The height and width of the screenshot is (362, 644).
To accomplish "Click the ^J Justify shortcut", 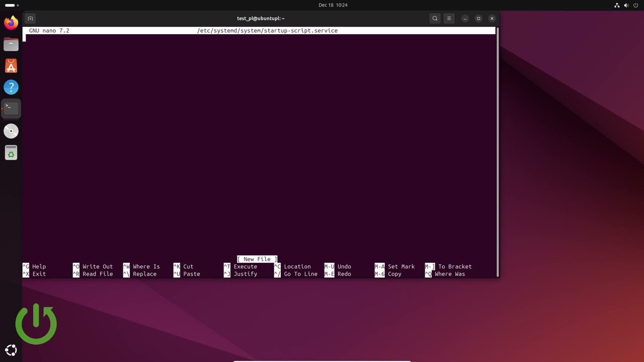I will 240,274.
